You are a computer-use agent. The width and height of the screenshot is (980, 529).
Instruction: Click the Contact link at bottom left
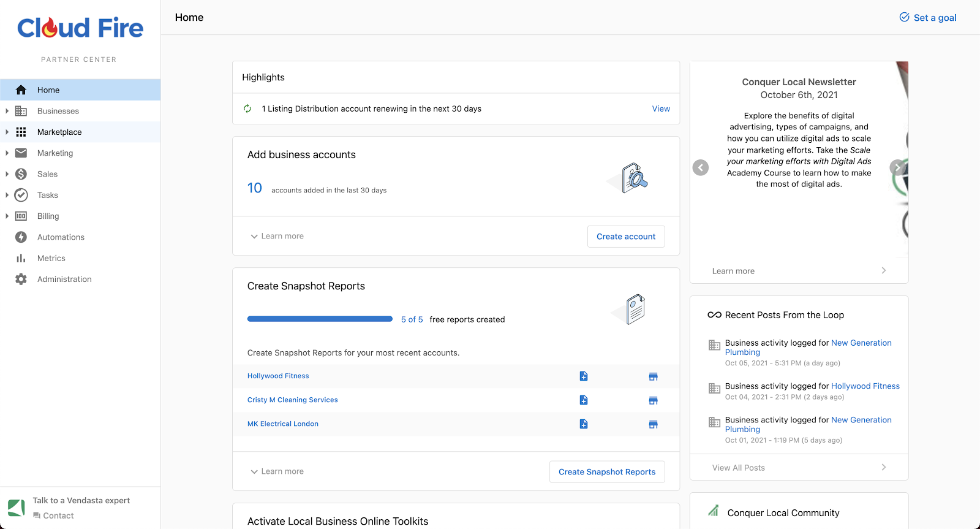click(x=53, y=516)
